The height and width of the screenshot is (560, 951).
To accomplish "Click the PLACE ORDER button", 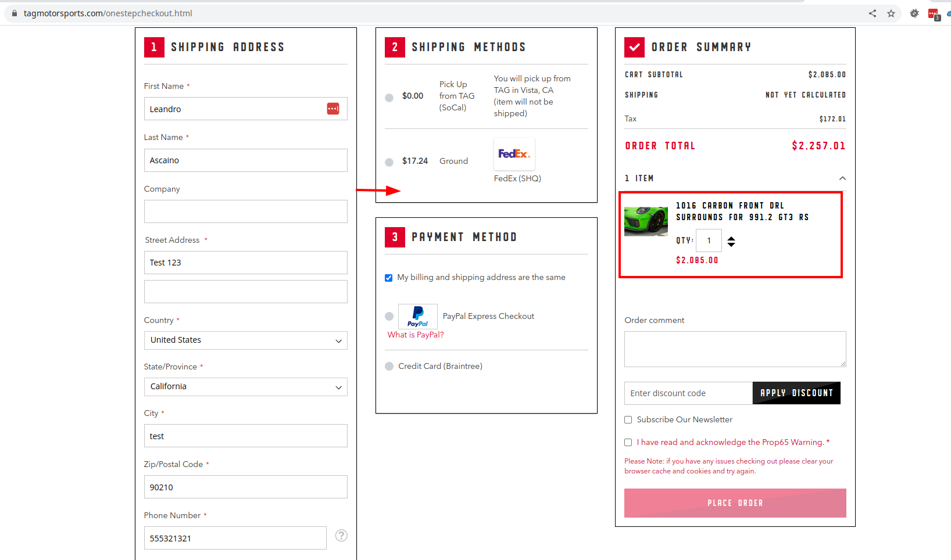I will [735, 503].
